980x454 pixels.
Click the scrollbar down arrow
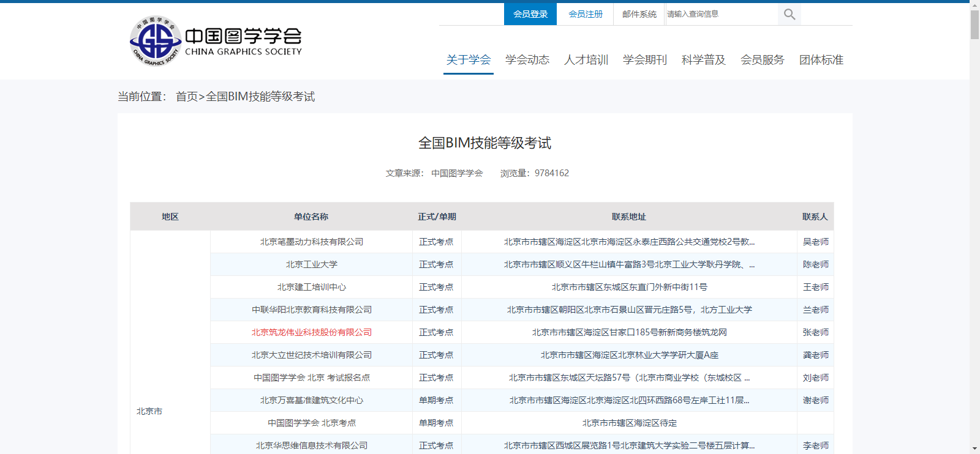coord(974,448)
